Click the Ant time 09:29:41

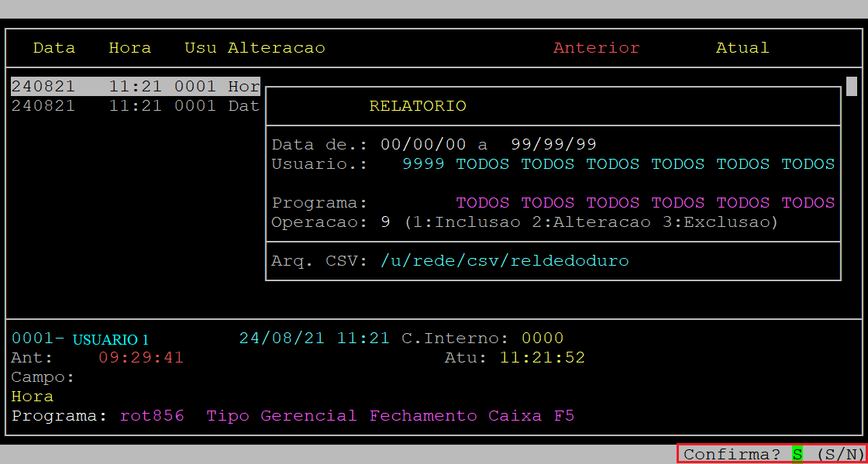[x=141, y=358]
